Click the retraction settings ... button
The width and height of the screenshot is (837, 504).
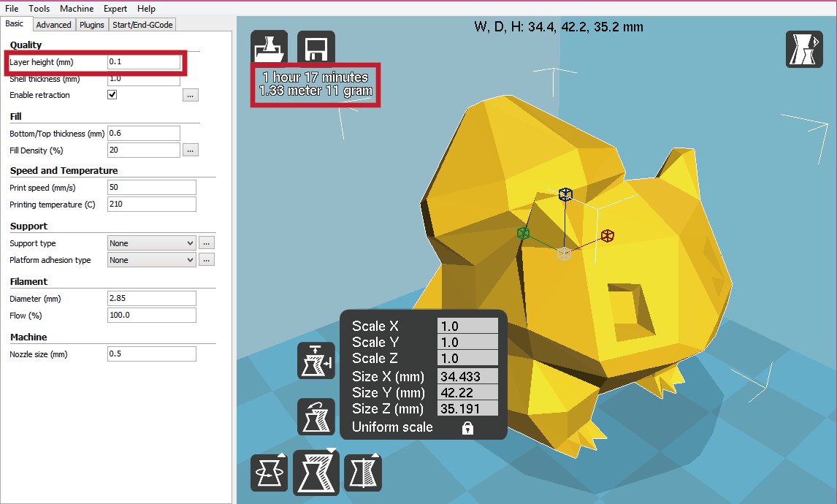pos(191,94)
